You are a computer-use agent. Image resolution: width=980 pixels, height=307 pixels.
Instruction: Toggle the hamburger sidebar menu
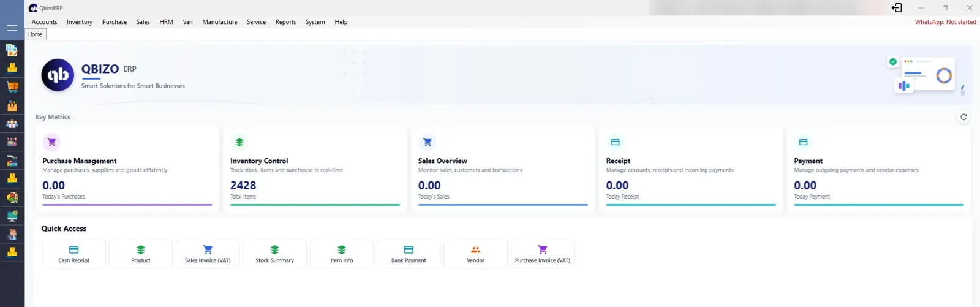[x=12, y=28]
